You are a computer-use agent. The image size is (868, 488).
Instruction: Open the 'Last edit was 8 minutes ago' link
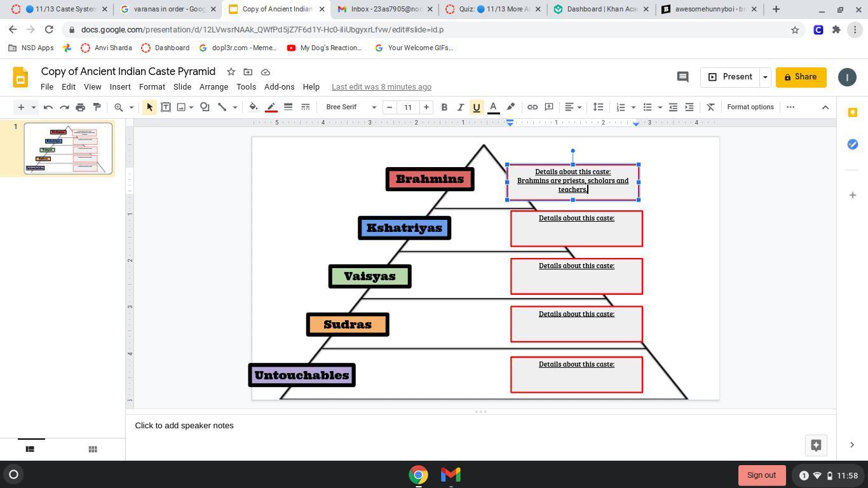pos(381,87)
